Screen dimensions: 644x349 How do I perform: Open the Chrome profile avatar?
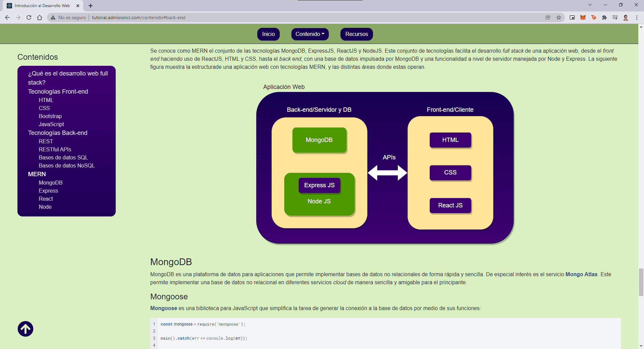pos(626,17)
